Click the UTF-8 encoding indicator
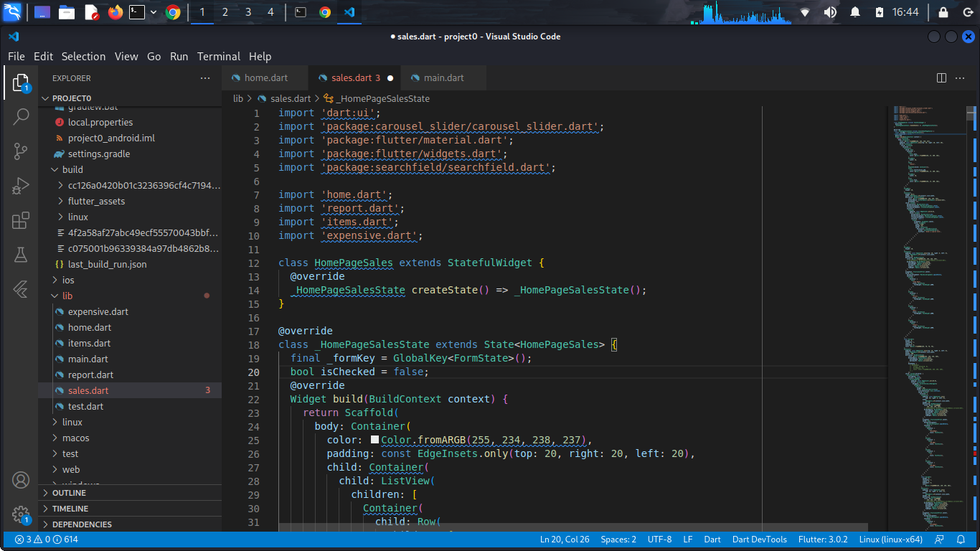Viewport: 980px width, 551px height. coord(659,540)
